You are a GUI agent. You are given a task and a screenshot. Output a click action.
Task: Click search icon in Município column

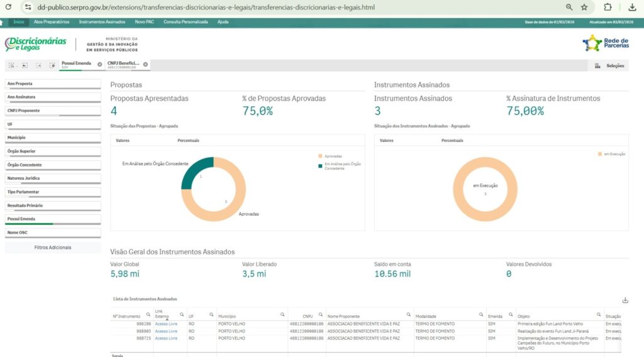coord(281,314)
